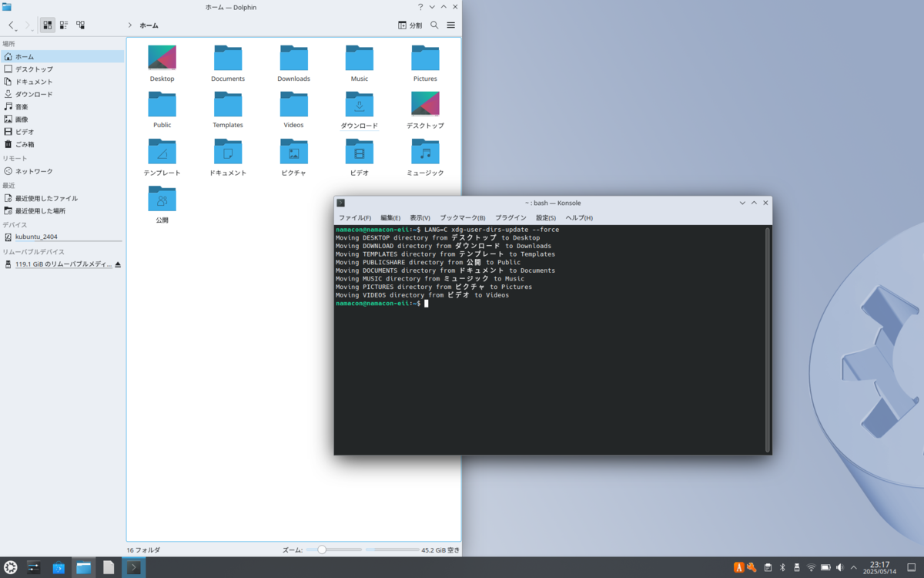Screen dimensions: 924x578
Task: Open 最近使用した場所 in the sidebar
Action: (62, 210)
